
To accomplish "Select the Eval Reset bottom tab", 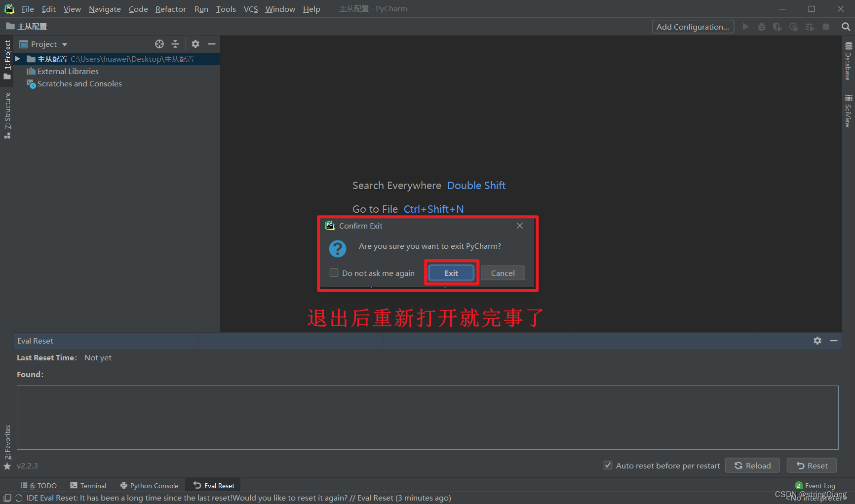I will pyautogui.click(x=213, y=486).
